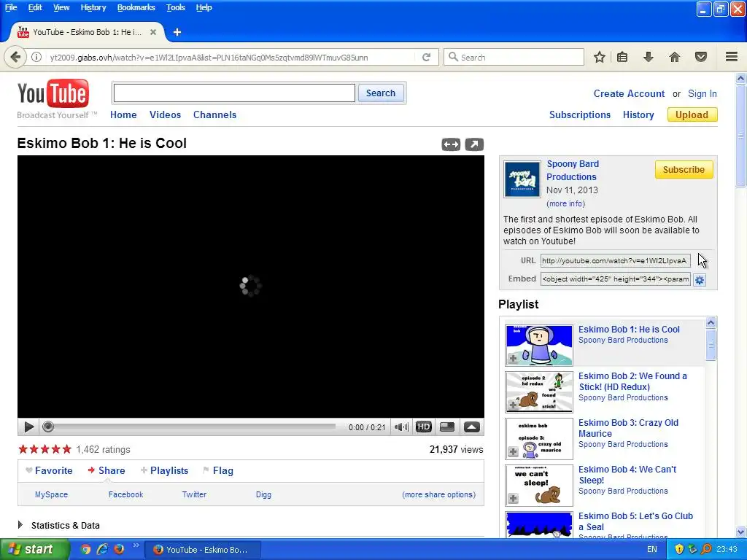Open Subscriptions page link
The image size is (747, 560).
[x=580, y=114]
